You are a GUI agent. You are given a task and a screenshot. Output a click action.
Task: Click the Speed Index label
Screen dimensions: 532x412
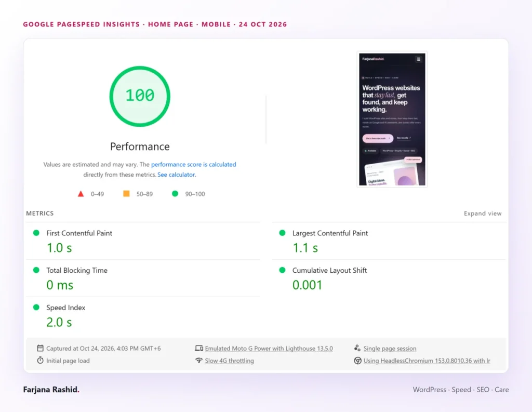[66, 308]
